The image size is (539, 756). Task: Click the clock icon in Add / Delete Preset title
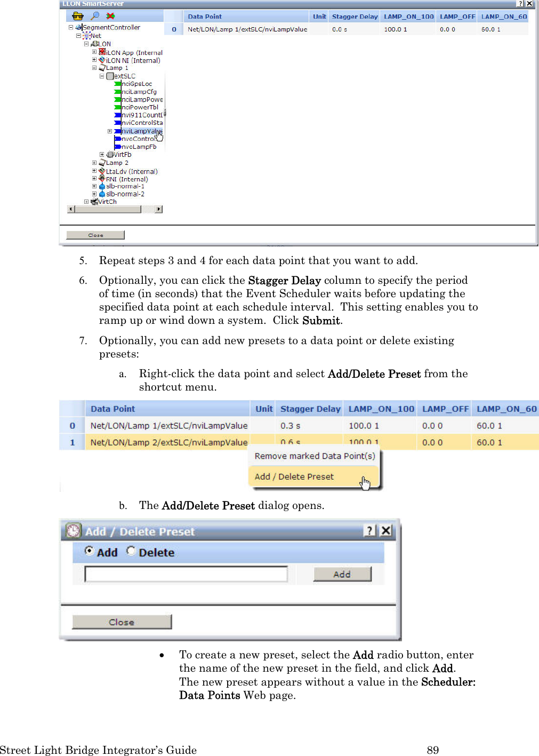click(73, 531)
